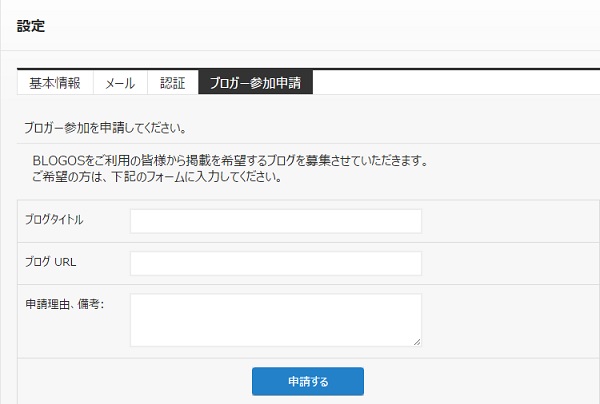This screenshot has width=600, height=404.
Task: Submit with the 申請する button
Action: [x=308, y=381]
